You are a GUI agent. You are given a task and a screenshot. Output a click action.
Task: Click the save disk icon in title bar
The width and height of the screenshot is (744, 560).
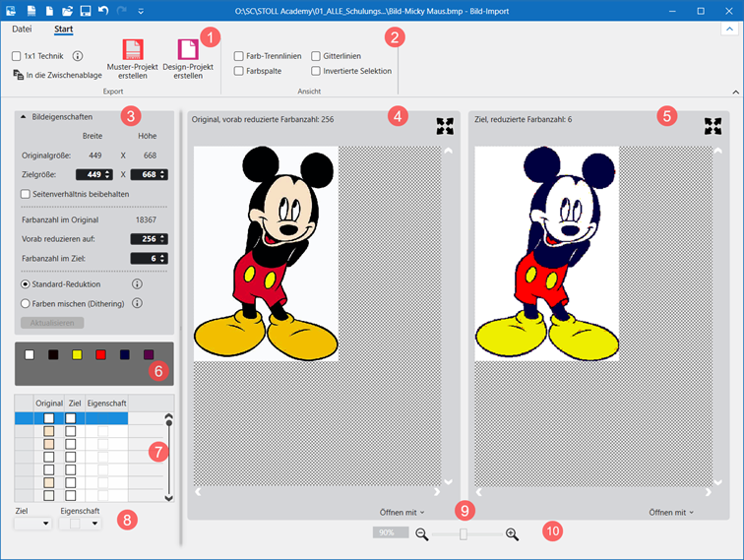(x=86, y=10)
